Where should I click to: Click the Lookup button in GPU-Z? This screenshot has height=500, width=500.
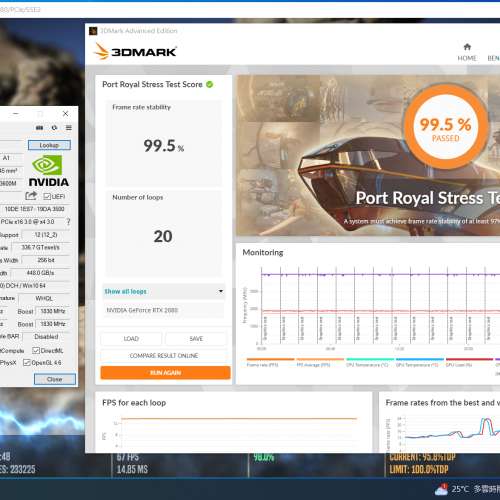pos(49,145)
